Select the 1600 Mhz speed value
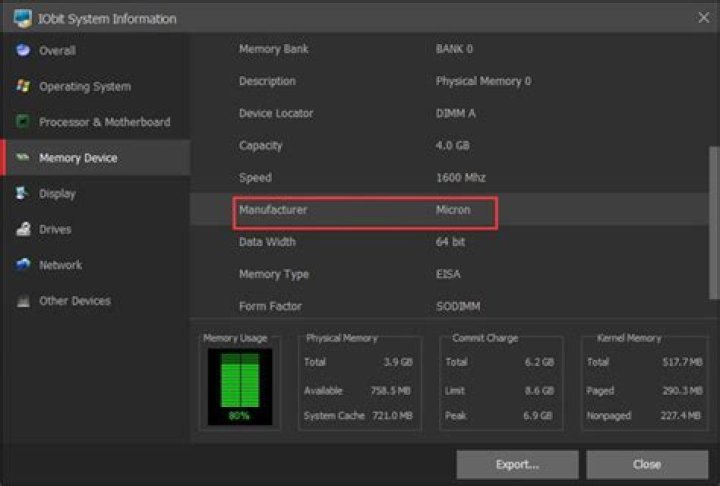The height and width of the screenshot is (486, 720). [x=461, y=178]
